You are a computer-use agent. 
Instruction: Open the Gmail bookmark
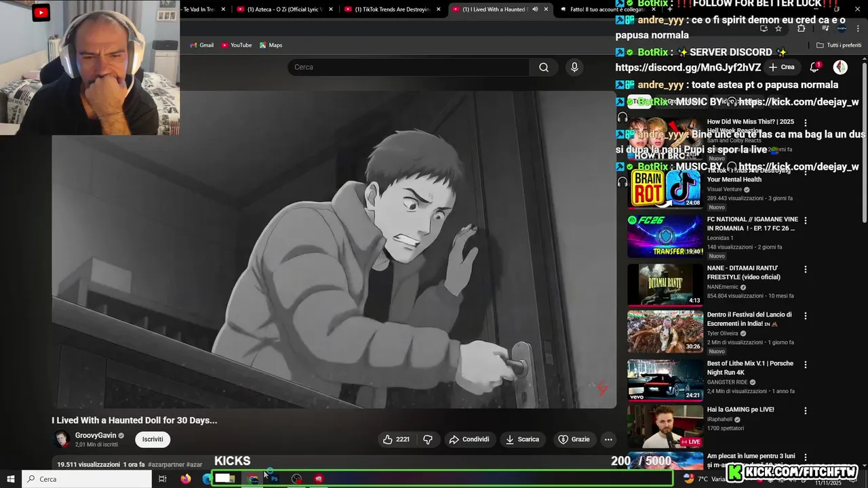point(202,45)
